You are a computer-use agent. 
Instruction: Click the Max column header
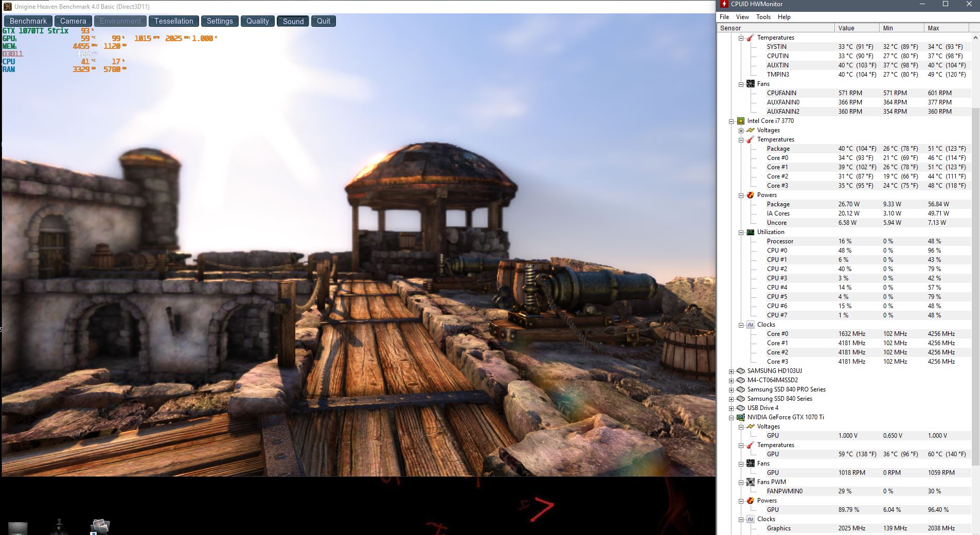coord(946,28)
